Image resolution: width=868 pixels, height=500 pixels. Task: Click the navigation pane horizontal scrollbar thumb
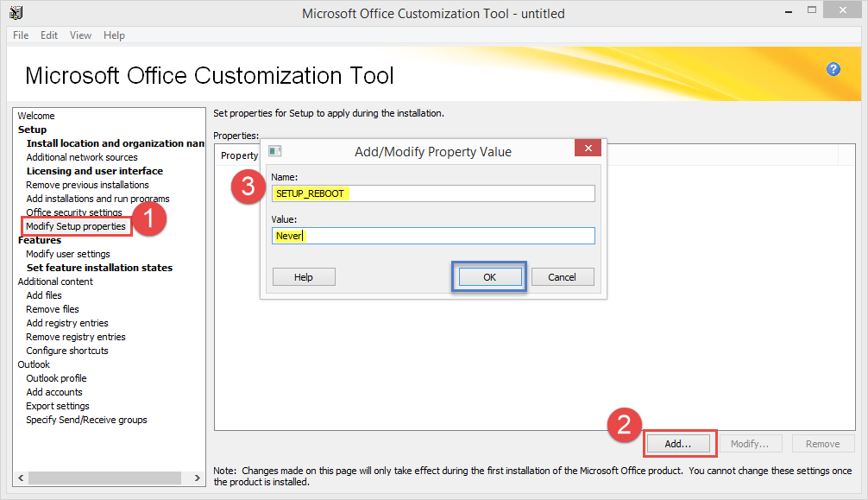coord(104,478)
